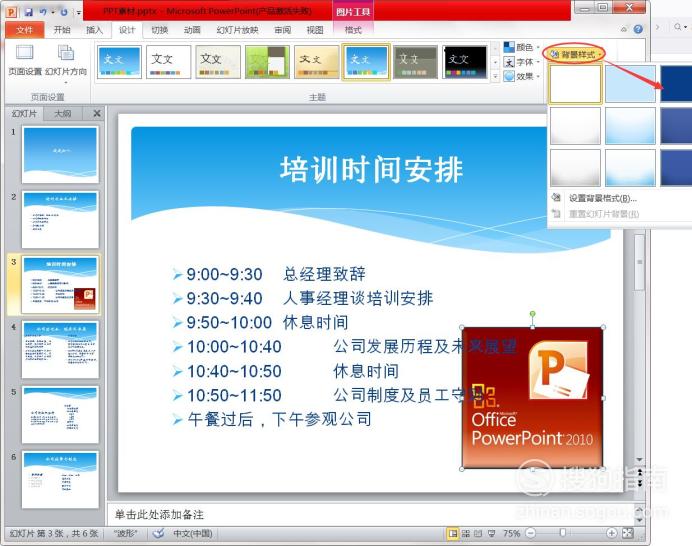Switch to Slide Sorter view icon
The width and height of the screenshot is (692, 546).
point(466,533)
